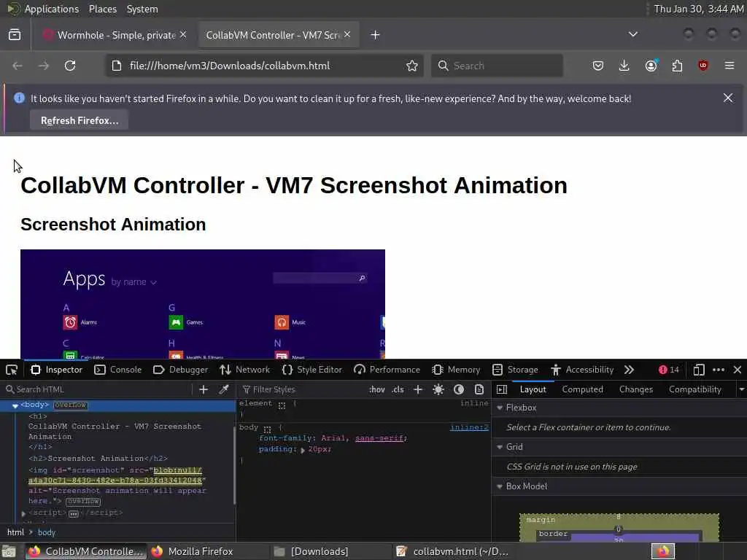Open the Firefox hamburger menu
This screenshot has width=747, height=560.
pos(729,66)
